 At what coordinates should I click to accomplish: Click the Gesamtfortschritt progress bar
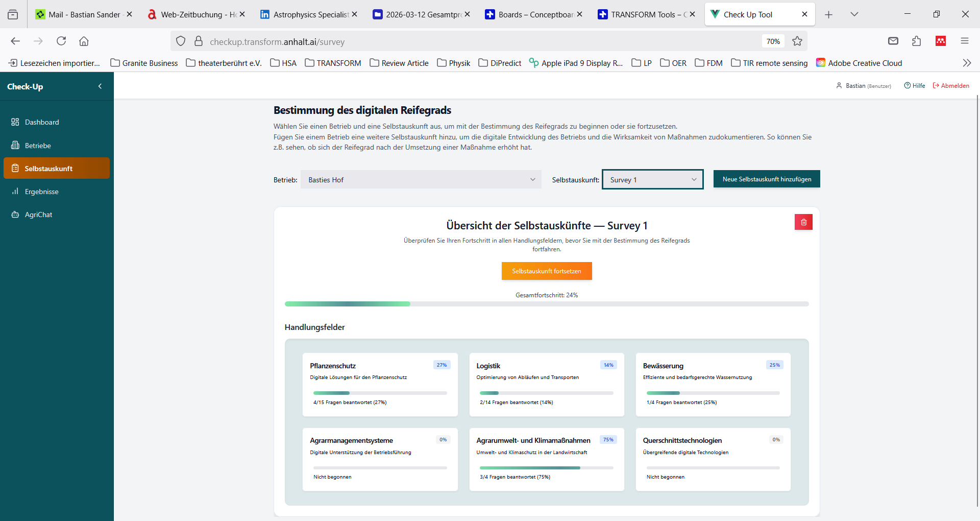pyautogui.click(x=546, y=304)
